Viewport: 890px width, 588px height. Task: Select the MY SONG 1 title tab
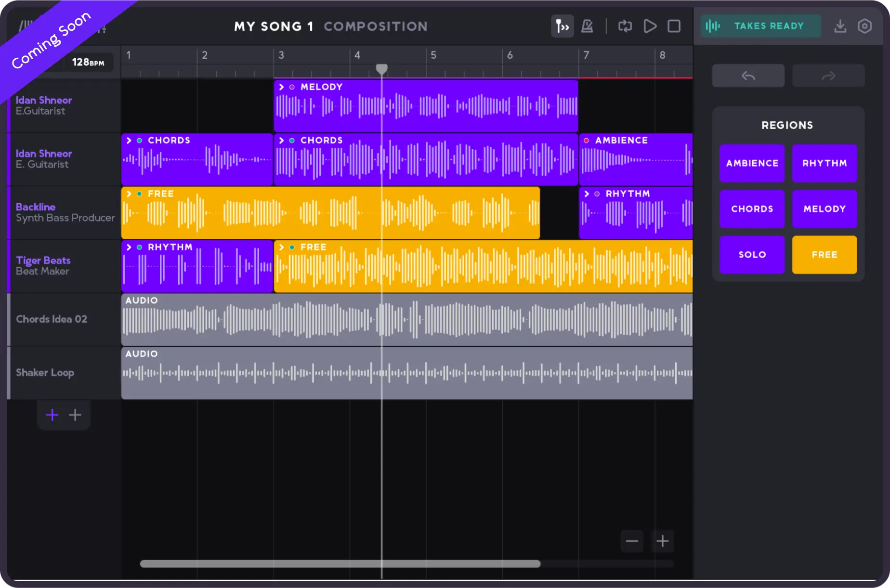point(273,26)
